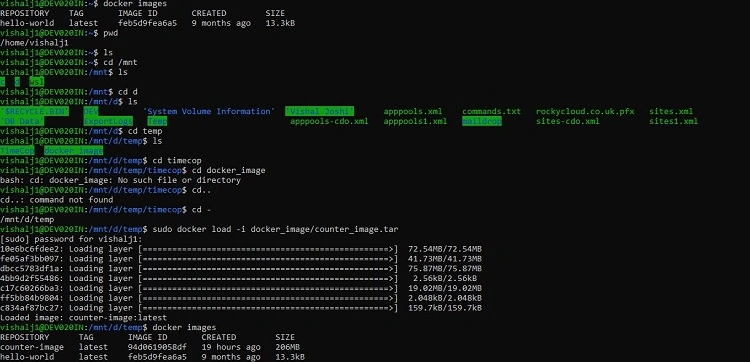Select the maildrop folder entry
The width and height of the screenshot is (750, 362).
(x=482, y=121)
